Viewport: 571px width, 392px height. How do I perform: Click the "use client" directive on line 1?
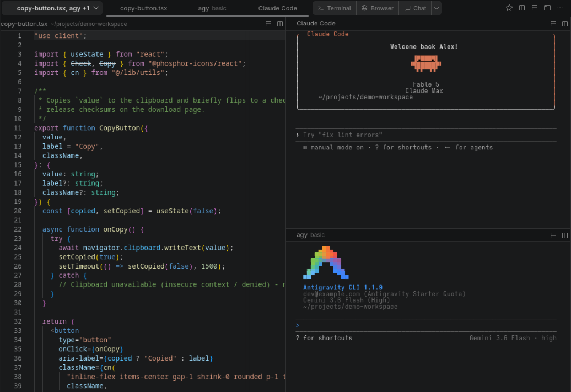61,36
